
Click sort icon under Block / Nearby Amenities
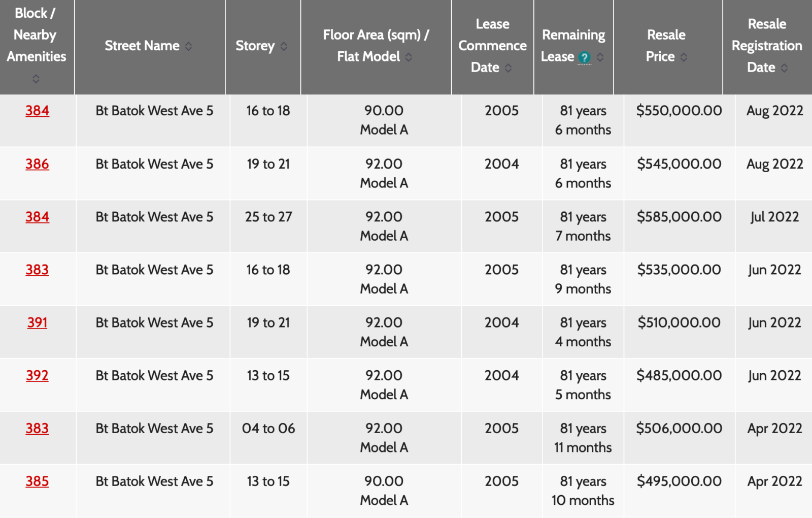click(x=36, y=79)
